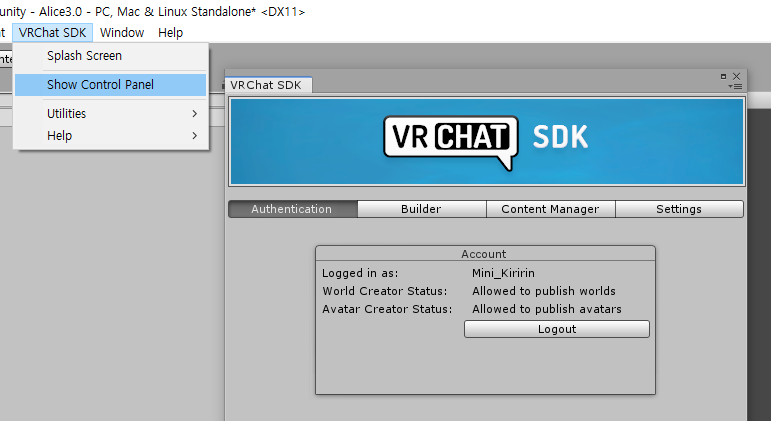
Task: Click the Account section header
Action: click(484, 254)
